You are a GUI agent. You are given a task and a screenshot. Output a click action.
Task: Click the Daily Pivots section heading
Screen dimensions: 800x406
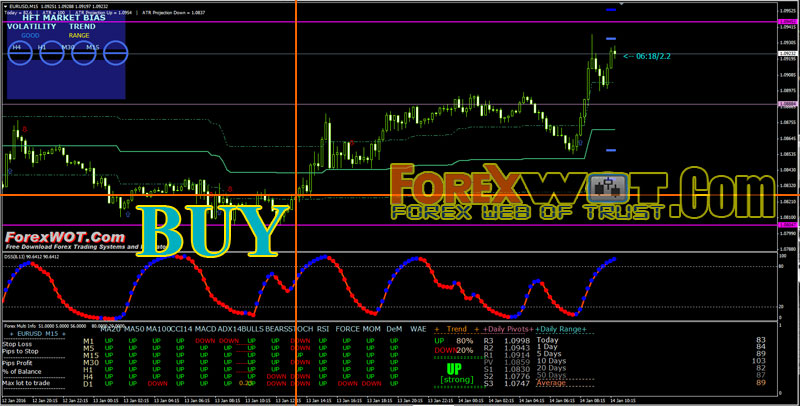508,329
